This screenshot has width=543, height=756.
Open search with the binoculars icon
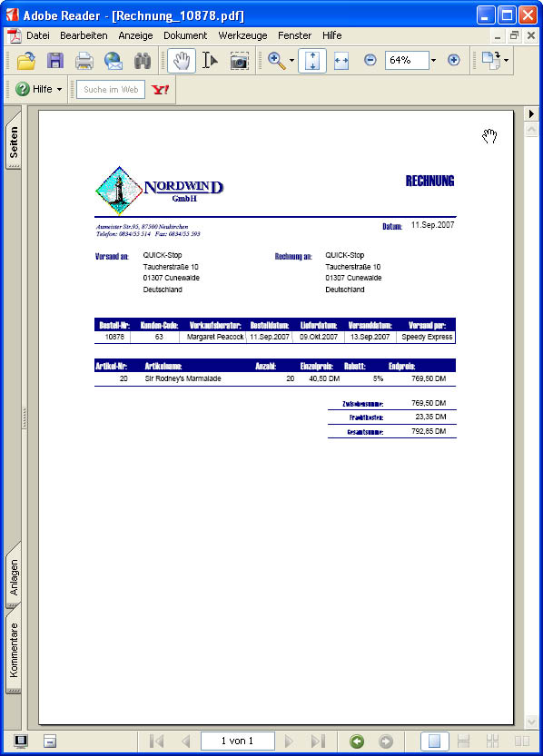pyautogui.click(x=143, y=61)
